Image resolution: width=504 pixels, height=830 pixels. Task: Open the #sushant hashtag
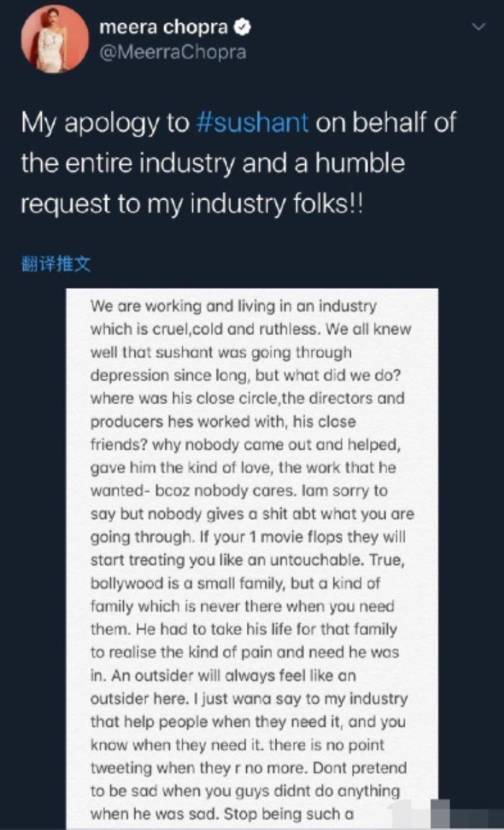pos(252,123)
